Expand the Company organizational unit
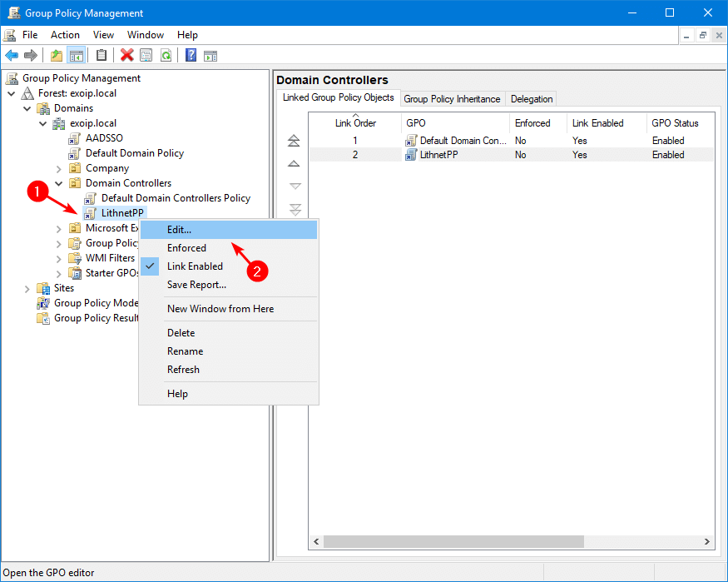The width and height of the screenshot is (728, 582). tap(59, 169)
